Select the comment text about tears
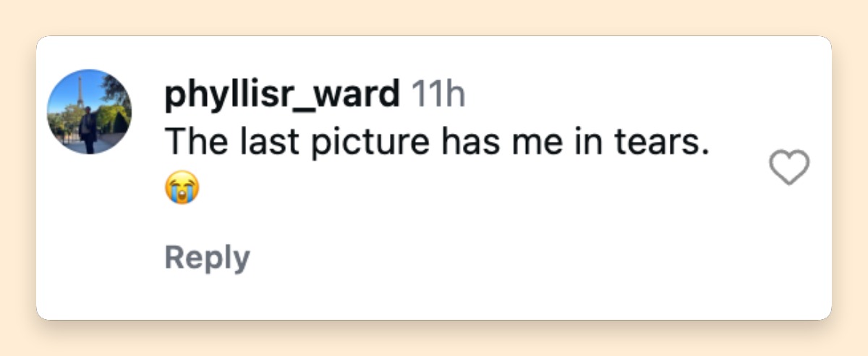This screenshot has height=356, width=868. pos(435,143)
